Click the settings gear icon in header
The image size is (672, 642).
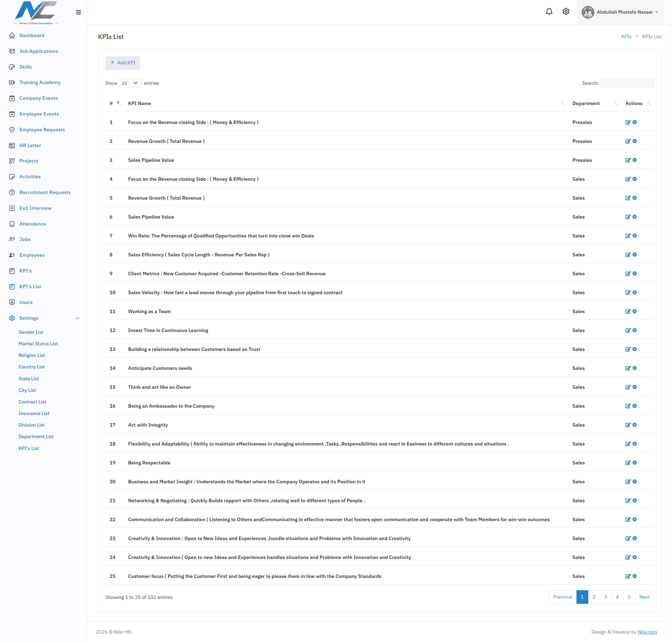pos(566,12)
